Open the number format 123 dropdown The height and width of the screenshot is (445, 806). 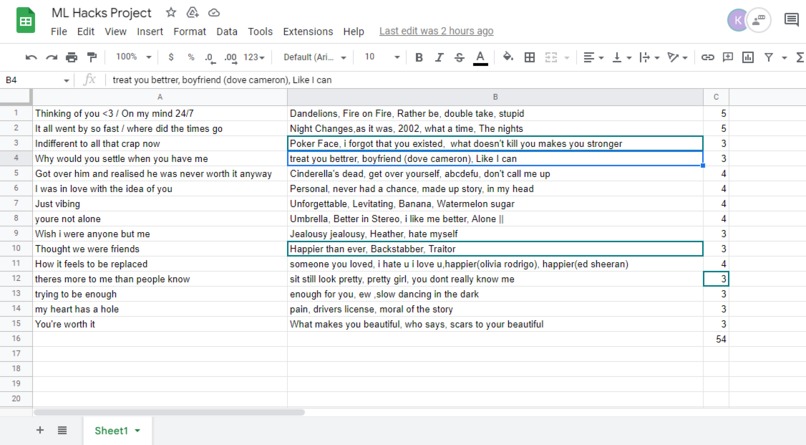pos(254,58)
